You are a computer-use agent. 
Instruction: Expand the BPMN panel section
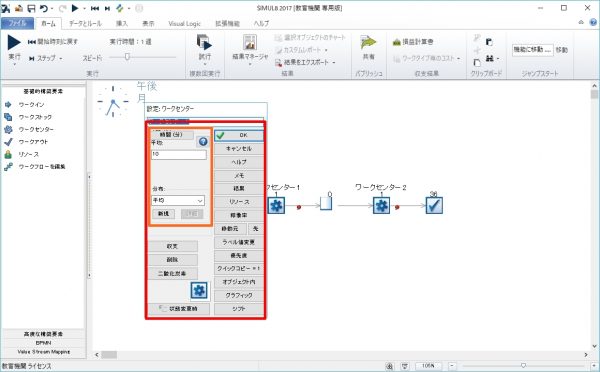point(43,343)
